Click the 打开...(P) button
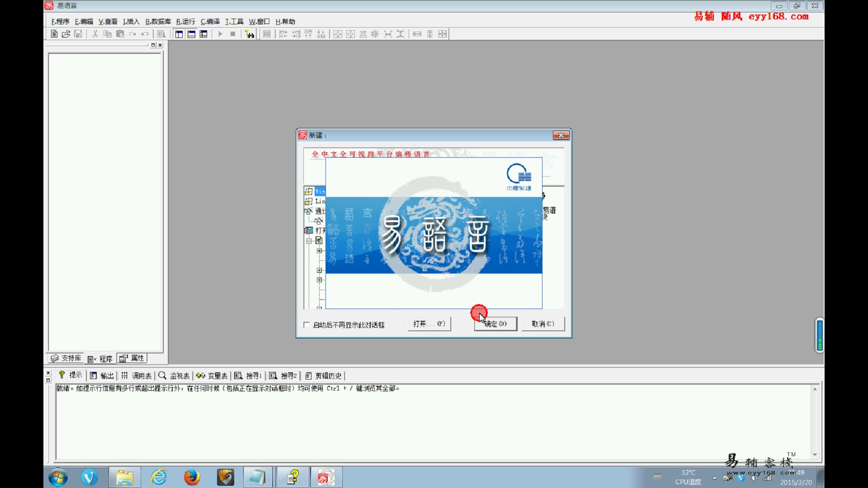 (x=429, y=324)
